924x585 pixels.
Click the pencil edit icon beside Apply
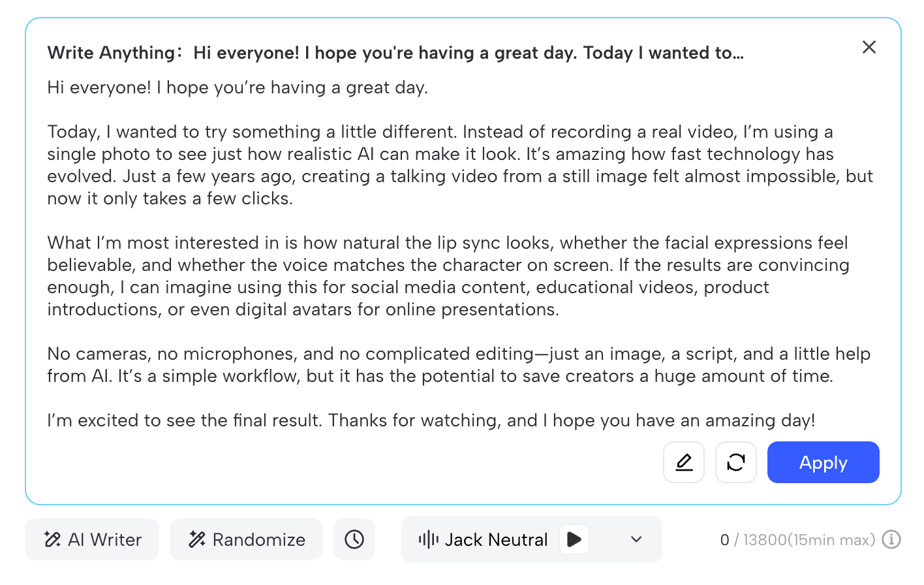[x=684, y=462]
